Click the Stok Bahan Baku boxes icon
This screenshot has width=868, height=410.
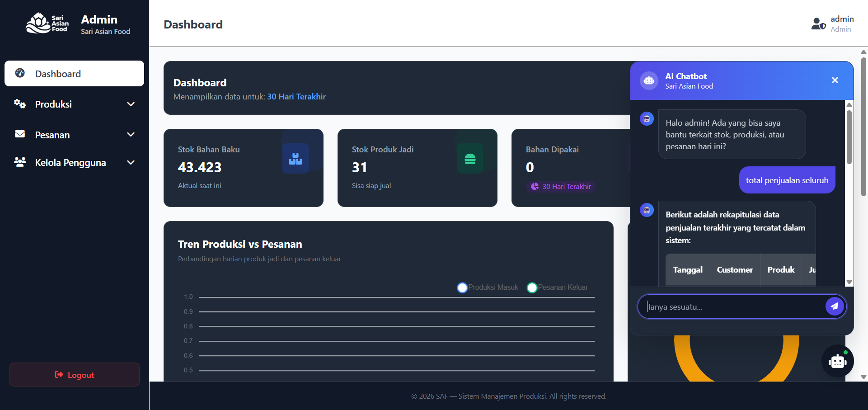tap(296, 159)
